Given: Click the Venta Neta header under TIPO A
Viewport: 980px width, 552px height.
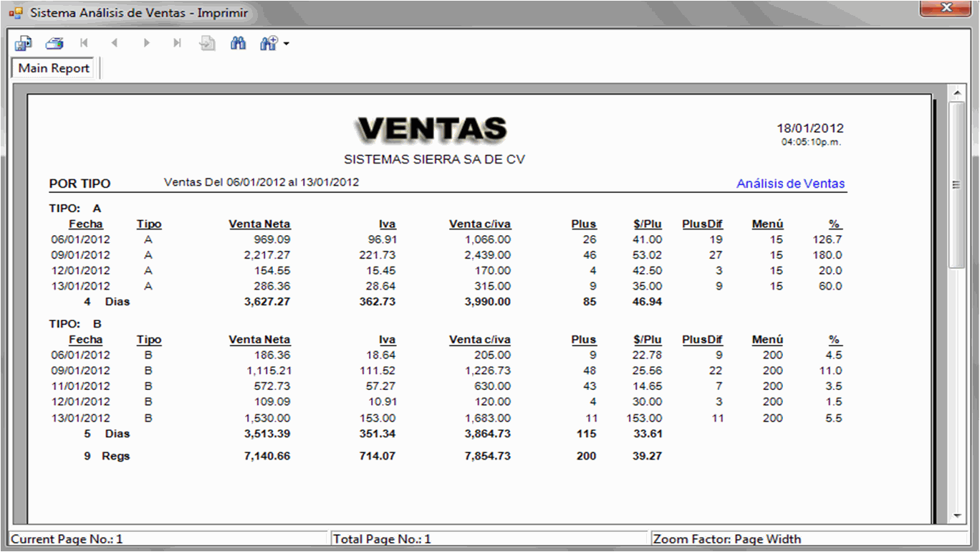Looking at the screenshot, I should (x=259, y=224).
